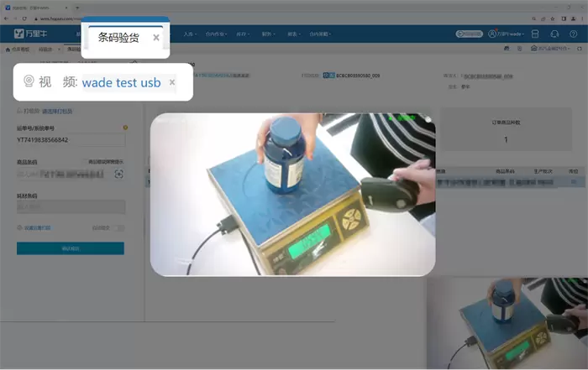Click the 耗材条码 input field

[x=70, y=206]
